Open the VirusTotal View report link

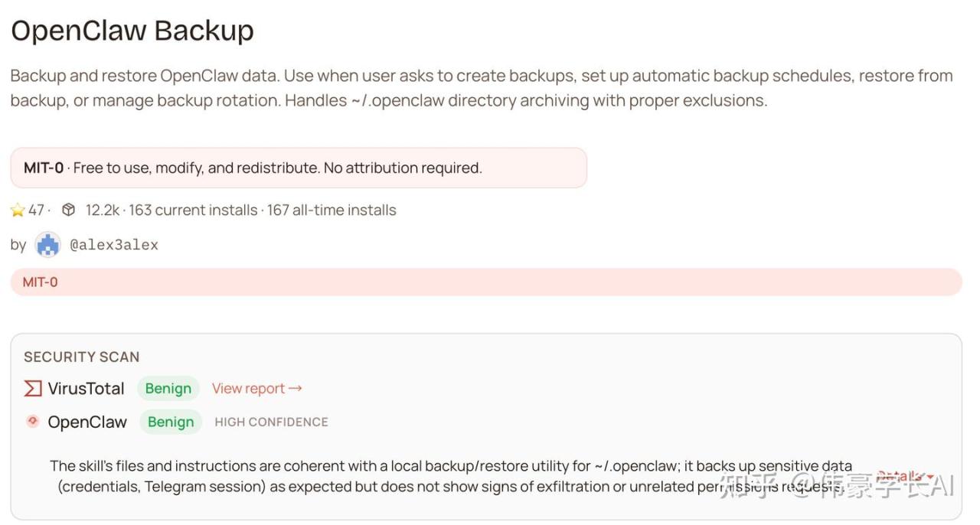257,389
